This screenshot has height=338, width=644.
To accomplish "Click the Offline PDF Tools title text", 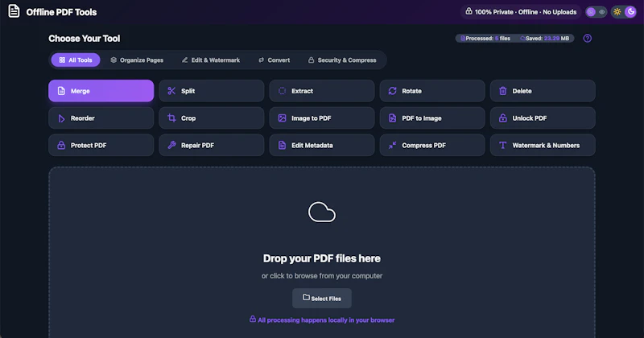I will coord(62,12).
